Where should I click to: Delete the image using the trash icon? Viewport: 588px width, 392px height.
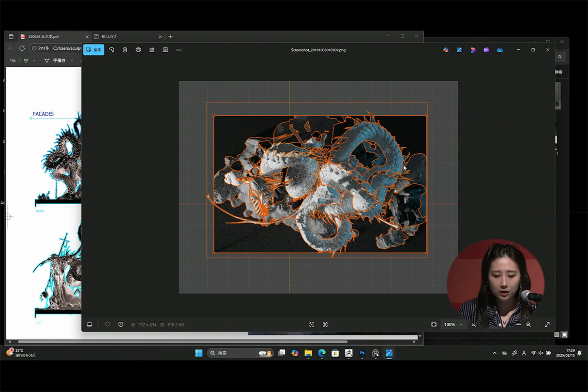click(x=125, y=50)
